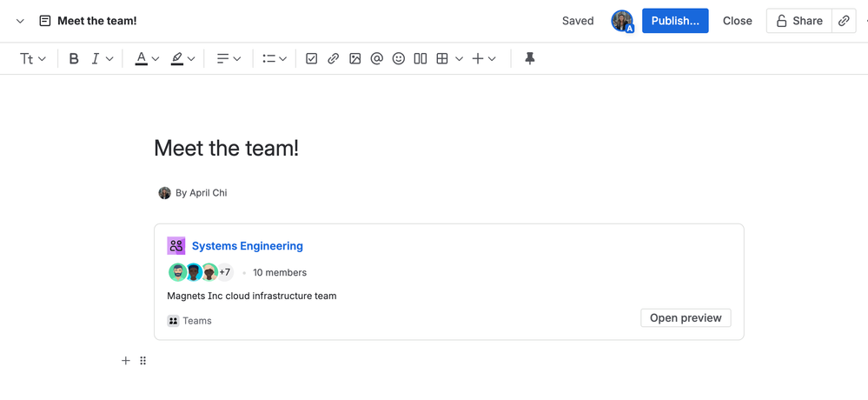Viewport: 868px width, 400px height.
Task: Insert an action item checkbox
Action: point(312,59)
